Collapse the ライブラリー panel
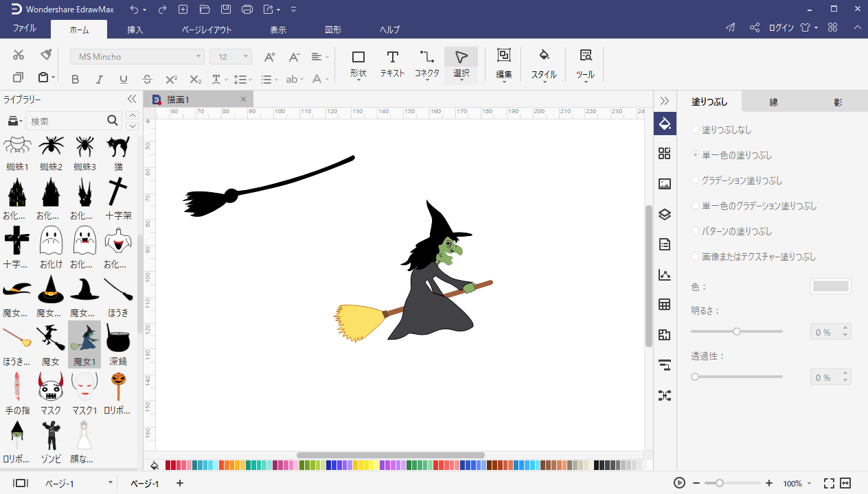The width and height of the screenshot is (868, 494). [132, 99]
